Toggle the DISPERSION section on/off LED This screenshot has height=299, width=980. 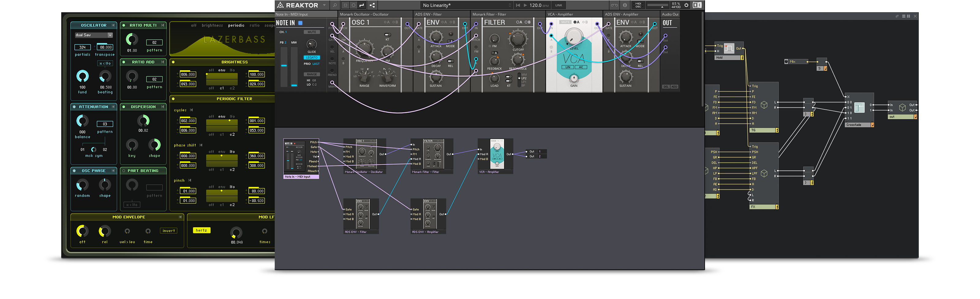pos(124,107)
